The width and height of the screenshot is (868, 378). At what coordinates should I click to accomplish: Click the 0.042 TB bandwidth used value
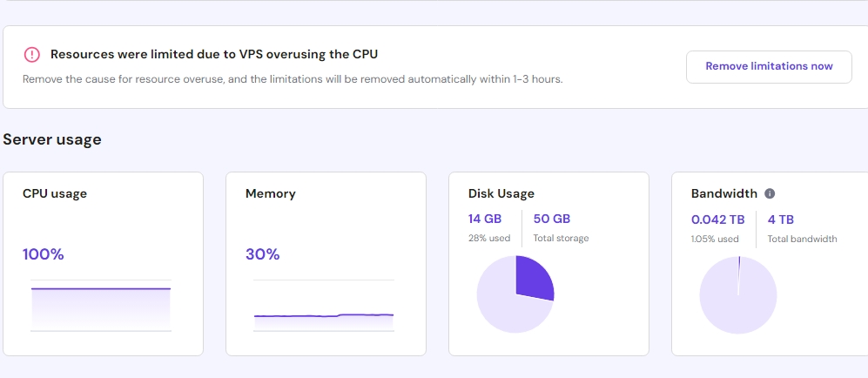tap(718, 219)
